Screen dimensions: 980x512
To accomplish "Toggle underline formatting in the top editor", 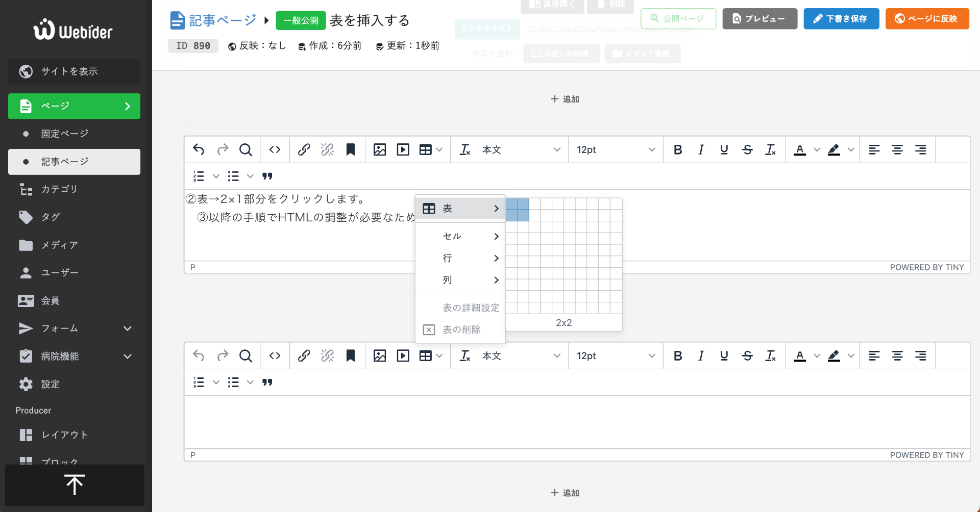I will 724,149.
